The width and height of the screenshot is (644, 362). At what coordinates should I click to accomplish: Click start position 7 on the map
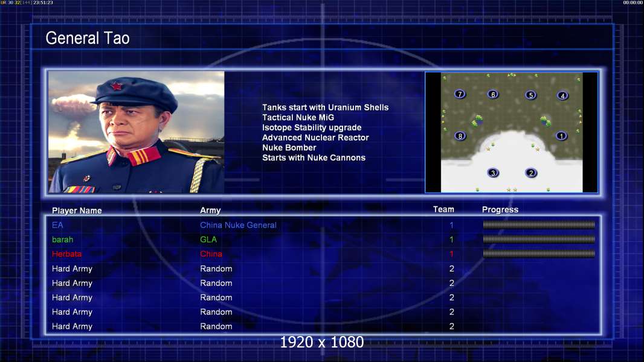460,94
